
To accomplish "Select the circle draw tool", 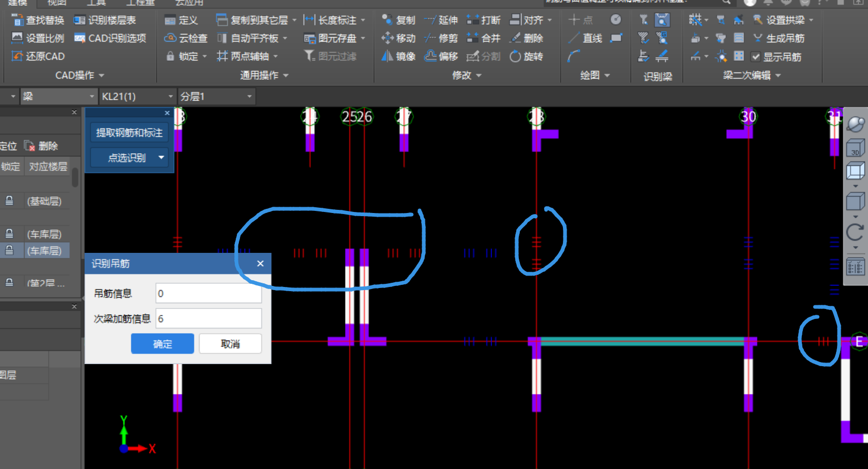I will pyautogui.click(x=616, y=20).
